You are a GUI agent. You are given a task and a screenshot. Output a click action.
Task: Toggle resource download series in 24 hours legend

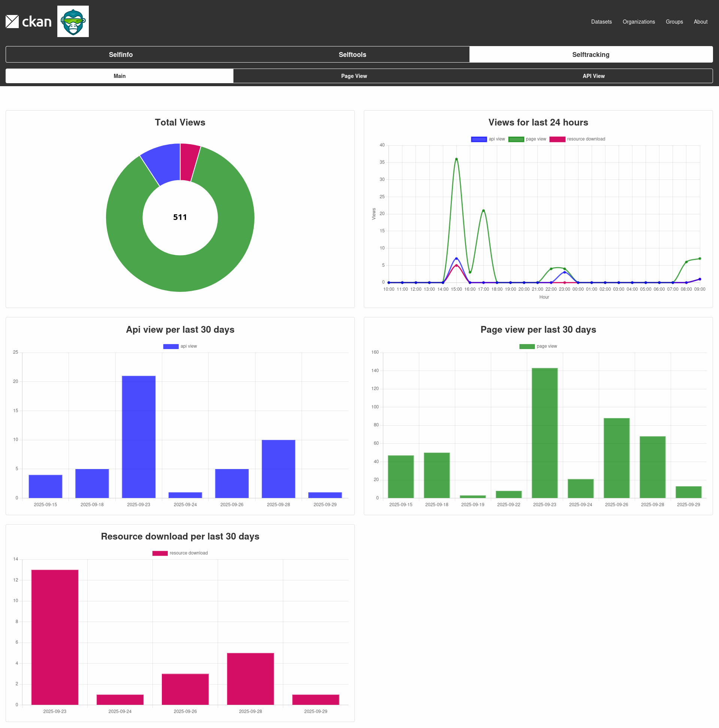tap(577, 139)
